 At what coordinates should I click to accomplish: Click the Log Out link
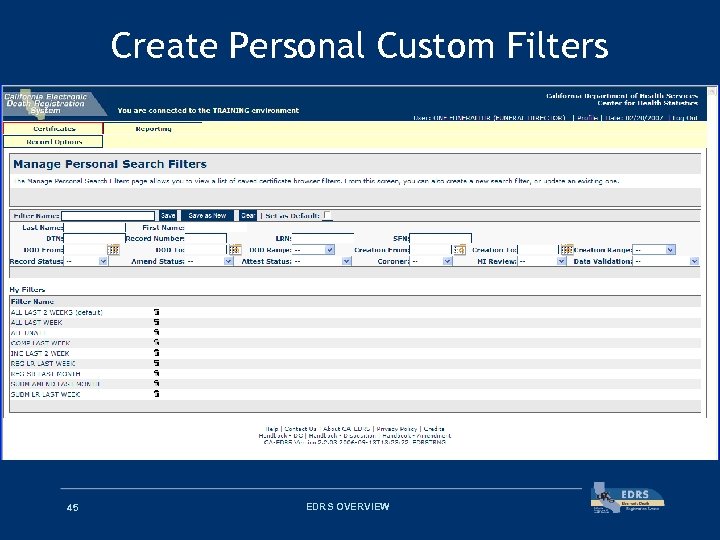(x=685, y=118)
